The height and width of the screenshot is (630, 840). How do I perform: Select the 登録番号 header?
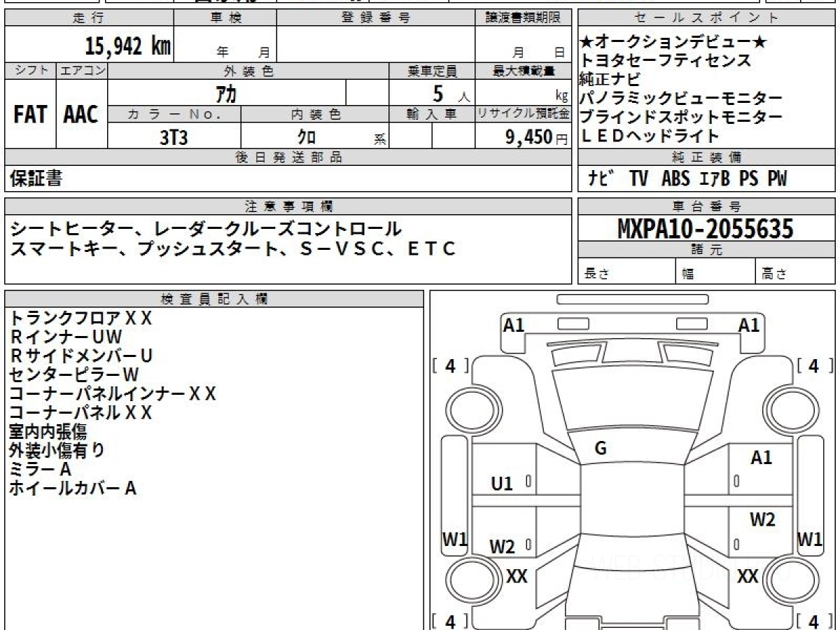pyautogui.click(x=375, y=19)
